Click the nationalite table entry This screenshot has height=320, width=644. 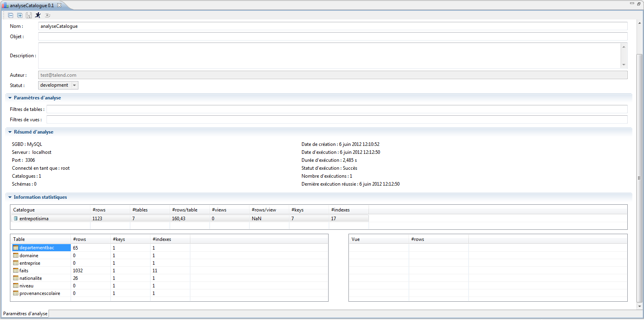point(31,278)
